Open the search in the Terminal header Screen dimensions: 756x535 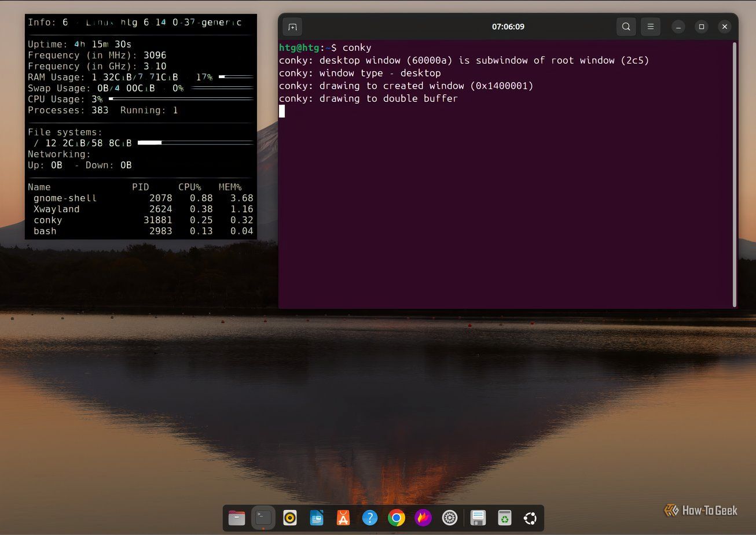click(x=626, y=27)
